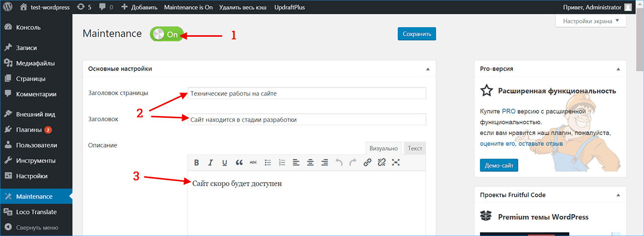Click the Заголовок страницы input field

pyautogui.click(x=306, y=94)
